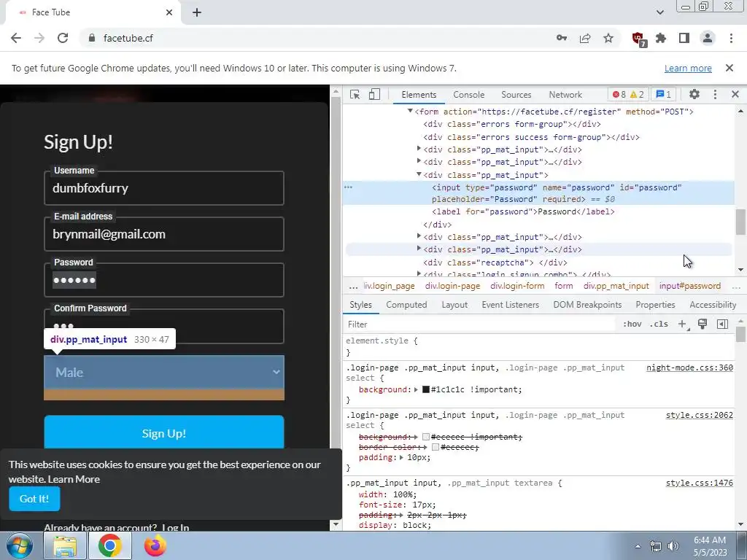Click the browser forward arrow
The width and height of the screenshot is (747, 560).
39,38
